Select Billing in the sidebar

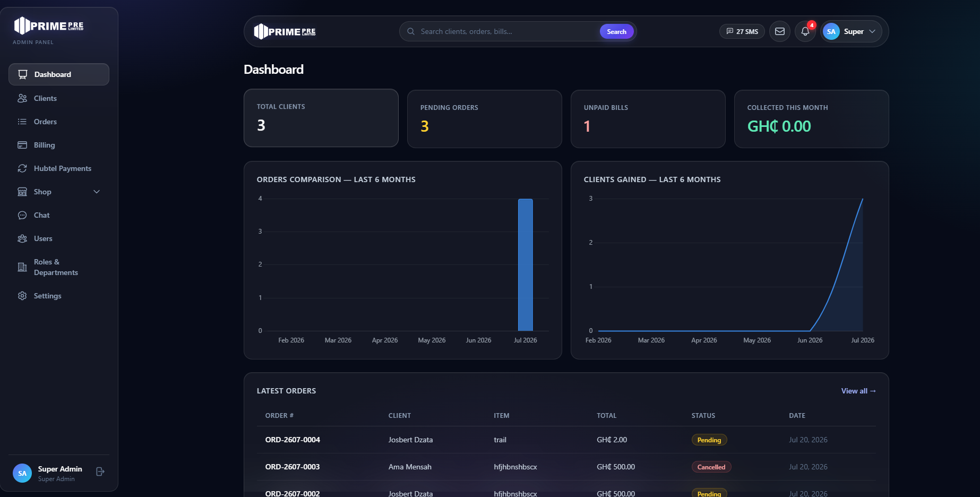59,145
